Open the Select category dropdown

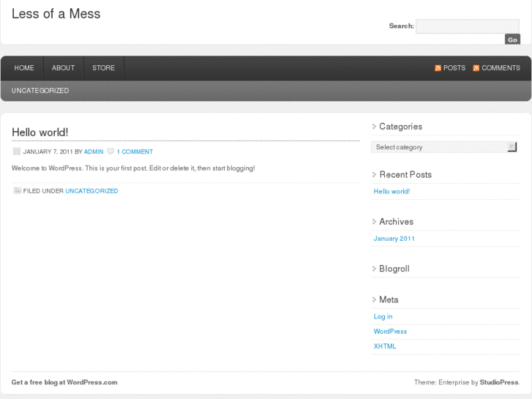coord(443,147)
